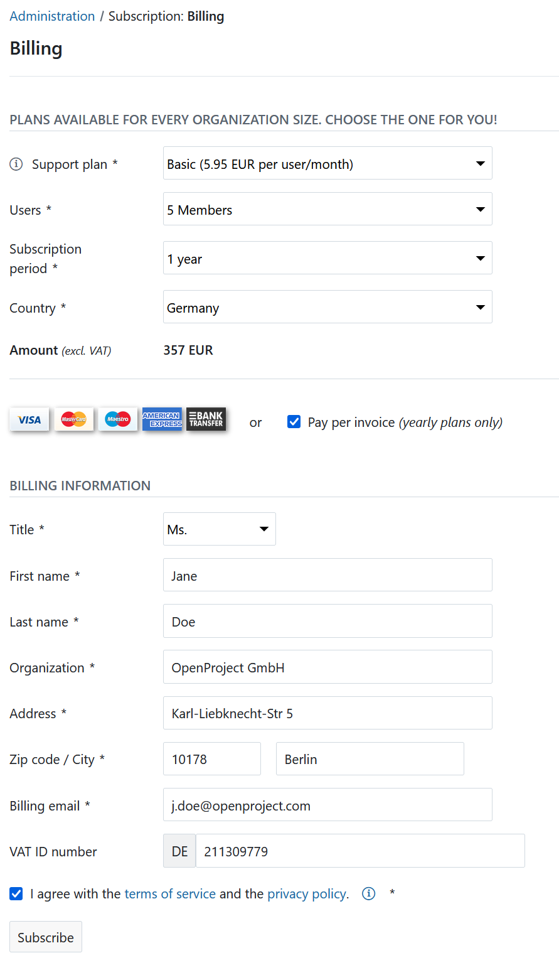Click the Maestro card icon

(x=117, y=419)
